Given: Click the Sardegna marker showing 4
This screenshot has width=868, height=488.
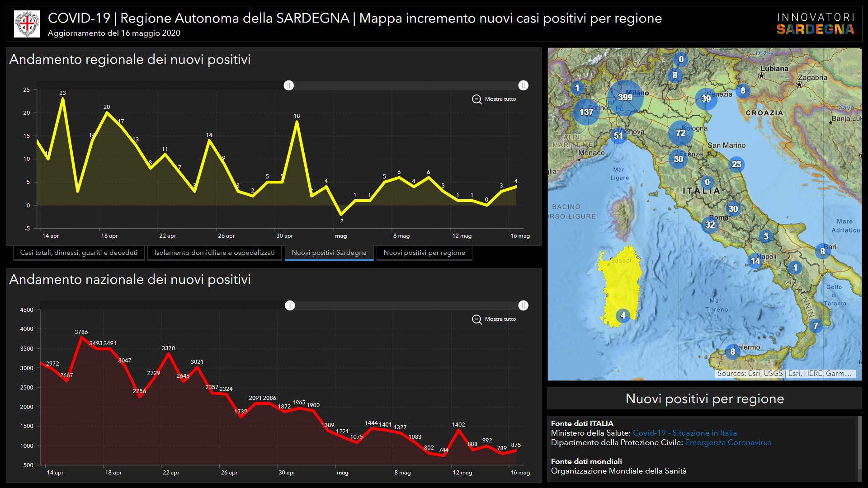Looking at the screenshot, I should (623, 315).
